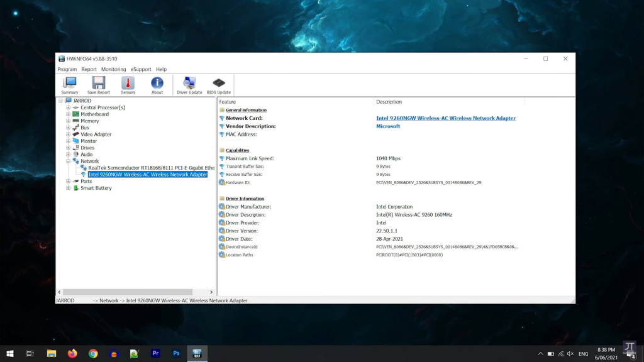The width and height of the screenshot is (644, 362).
Task: Open the Microsoft vendor description link
Action: (x=387, y=126)
